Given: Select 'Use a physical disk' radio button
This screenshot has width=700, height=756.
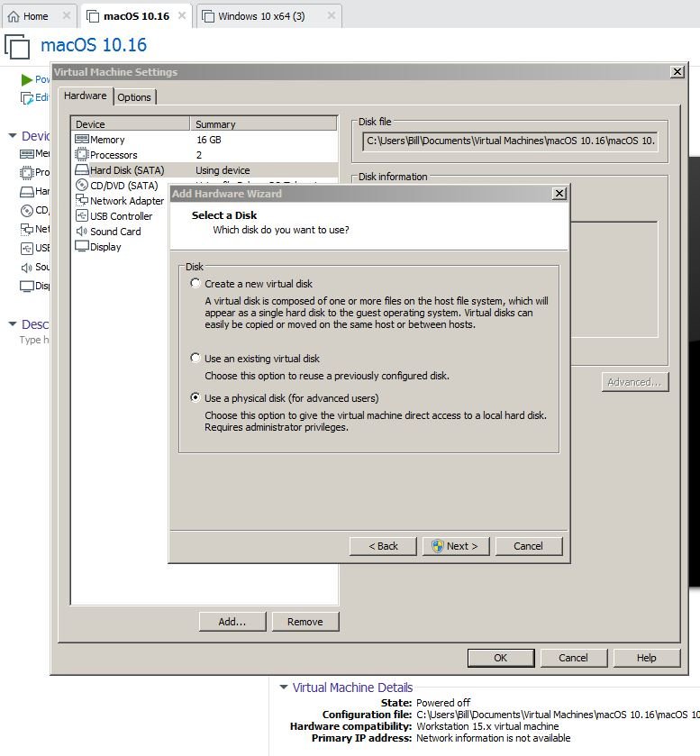Looking at the screenshot, I should click(195, 397).
